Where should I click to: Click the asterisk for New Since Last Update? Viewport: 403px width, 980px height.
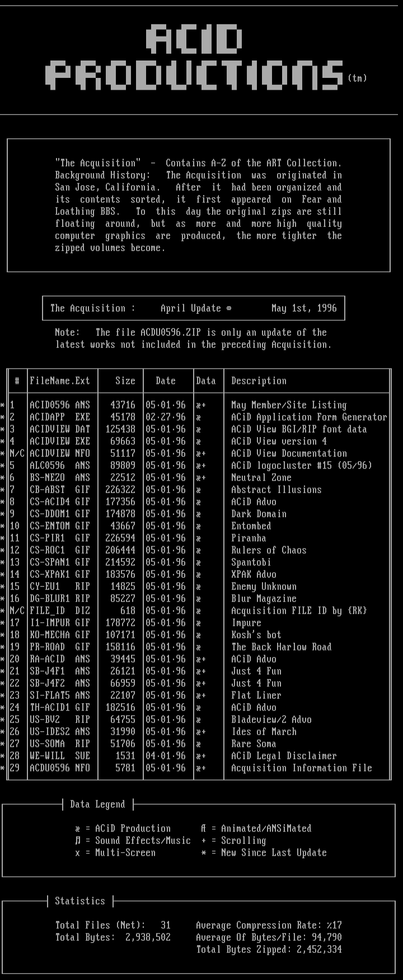pos(204,853)
